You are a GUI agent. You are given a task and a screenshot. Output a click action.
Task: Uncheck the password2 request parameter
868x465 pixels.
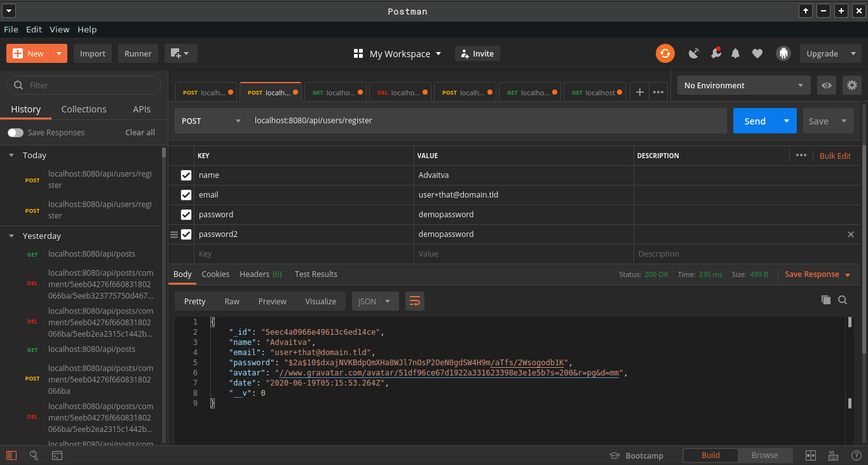pyautogui.click(x=186, y=234)
